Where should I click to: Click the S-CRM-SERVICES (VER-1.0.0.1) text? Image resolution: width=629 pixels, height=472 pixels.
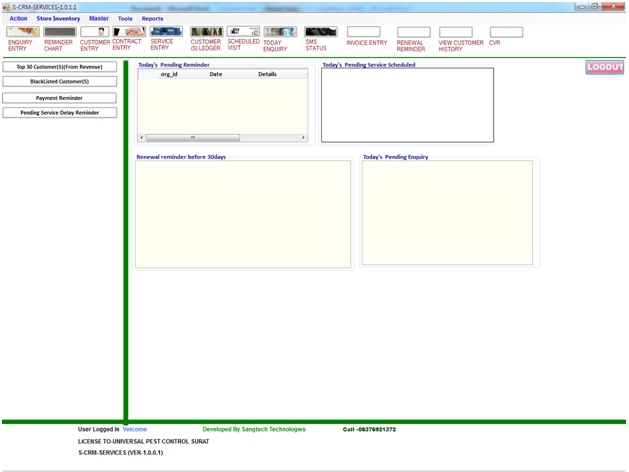[x=120, y=452]
